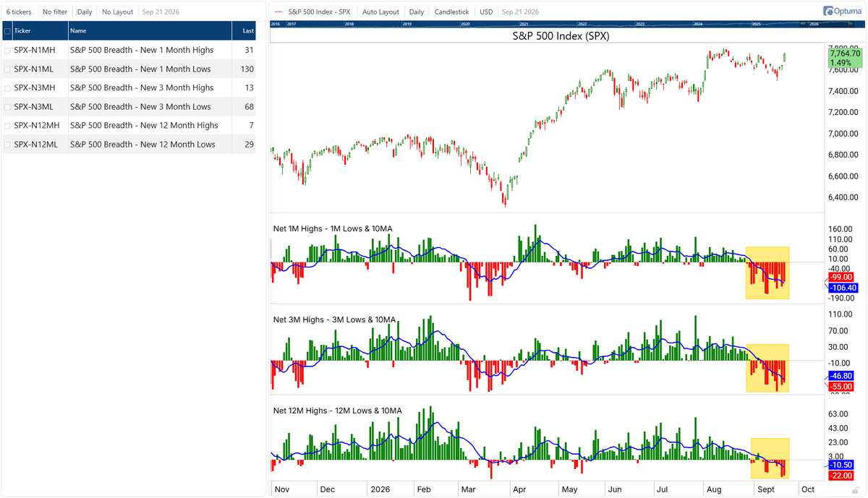
Task: Click the '2026' label on the date axis
Action: pyautogui.click(x=379, y=489)
